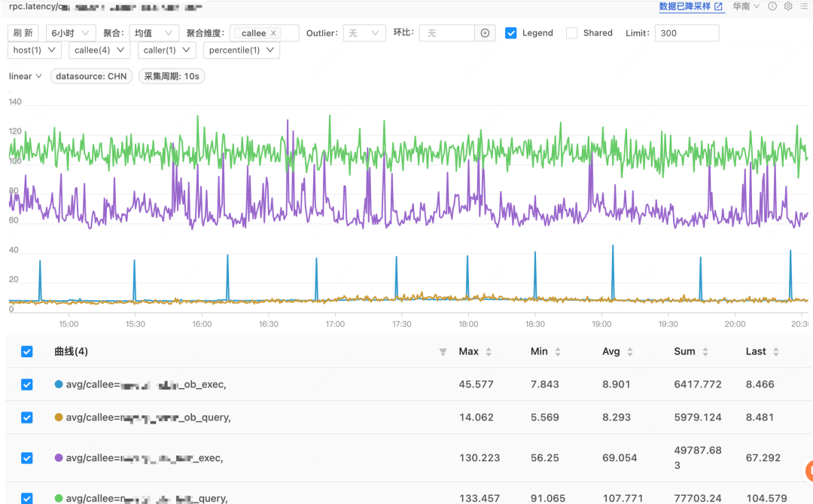Screen dimensions: 813x504
Task: Click the plus icon next to 环比 field
Action: tap(485, 33)
